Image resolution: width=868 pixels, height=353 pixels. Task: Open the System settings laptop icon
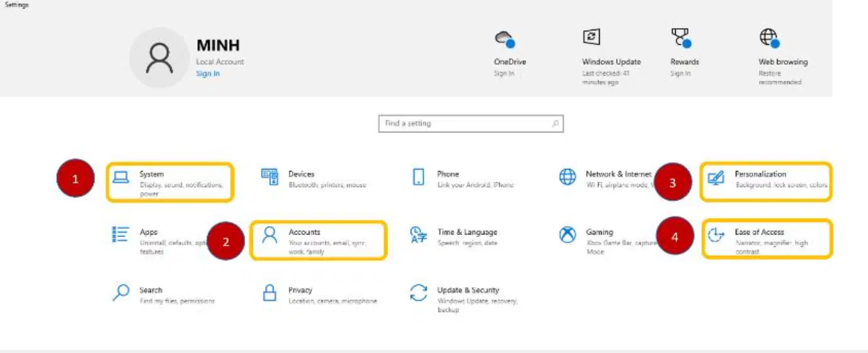click(x=121, y=177)
